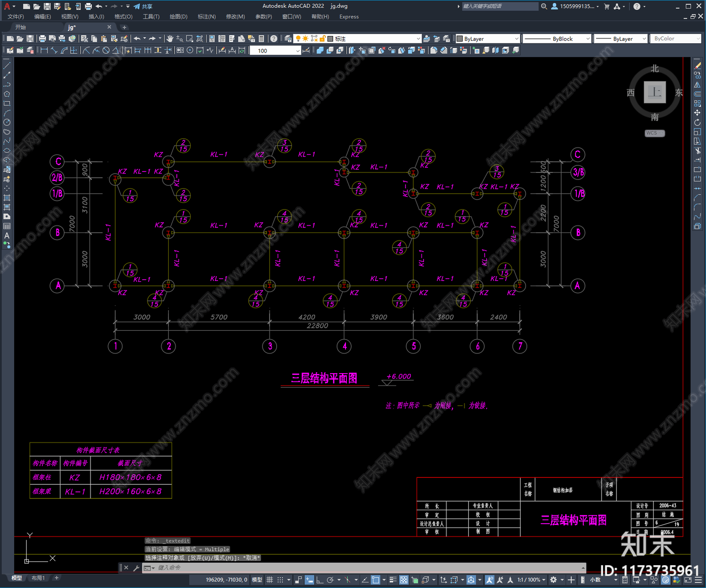Image resolution: width=706 pixels, height=588 pixels.
Task: Toggle snap mode in the status bar
Action: point(280,580)
